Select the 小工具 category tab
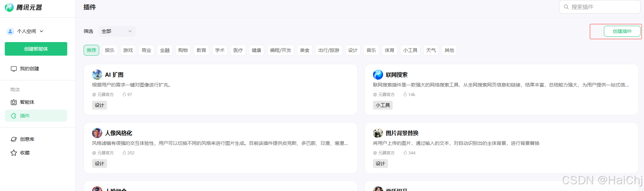This screenshot has height=191, width=644. (410, 50)
